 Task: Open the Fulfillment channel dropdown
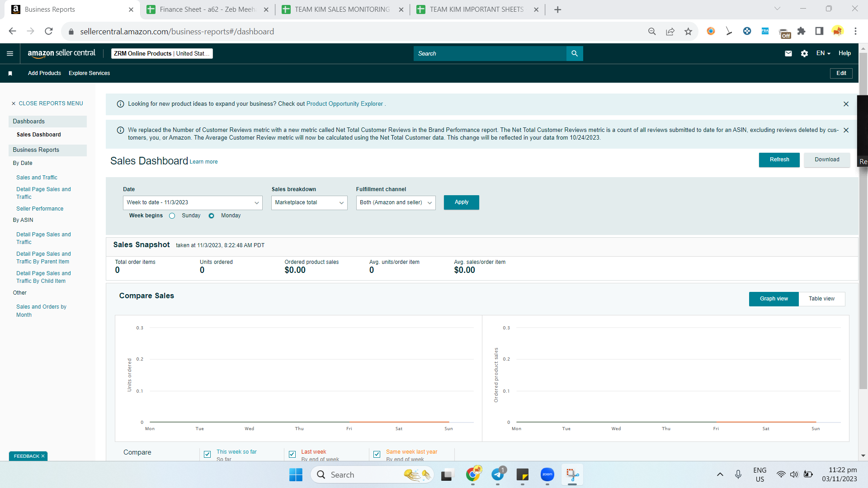(x=396, y=202)
